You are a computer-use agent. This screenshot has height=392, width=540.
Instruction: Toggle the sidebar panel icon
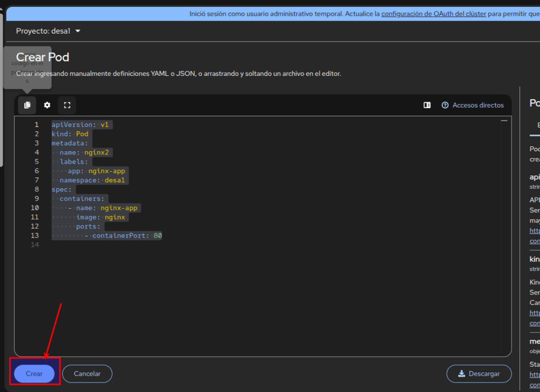point(427,105)
